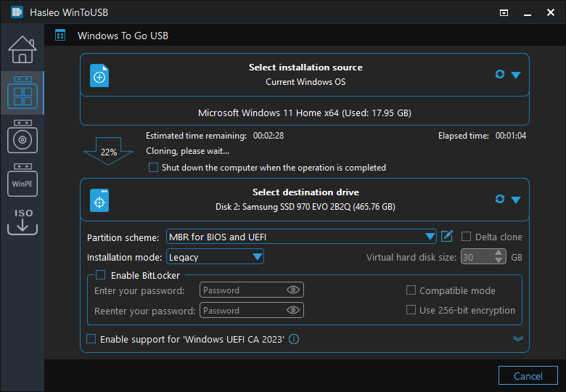Image resolution: width=566 pixels, height=392 pixels.
Task: Check Enable BitLocker
Action: (100, 275)
